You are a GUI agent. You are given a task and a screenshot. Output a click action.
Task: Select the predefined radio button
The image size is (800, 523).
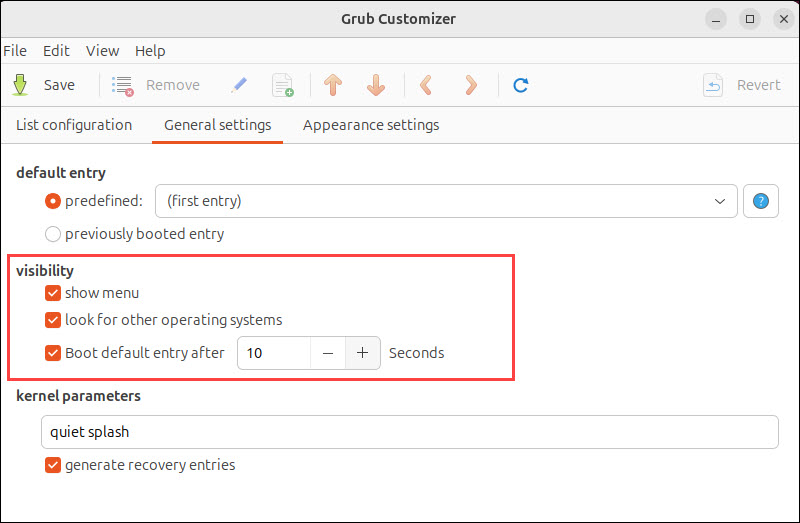coord(53,201)
